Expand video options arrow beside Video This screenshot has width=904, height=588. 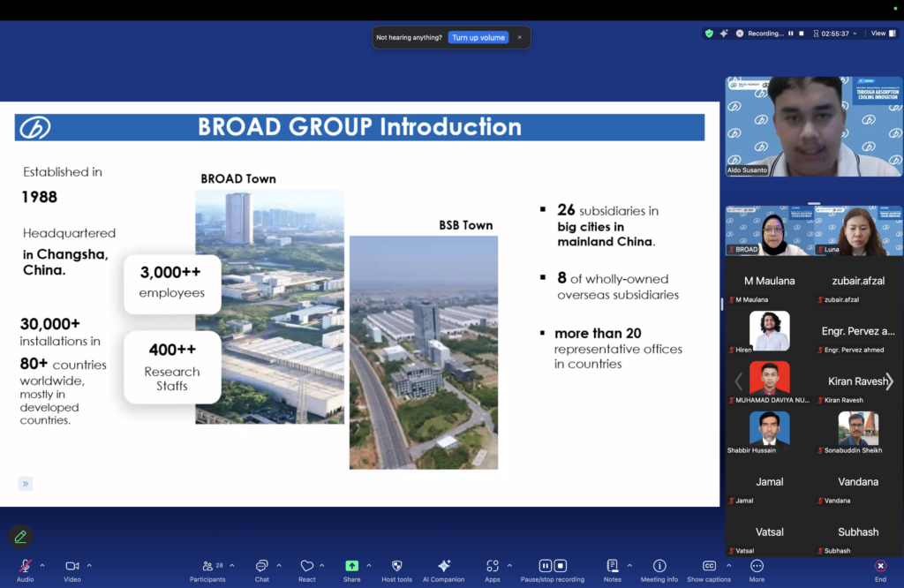[89, 565]
